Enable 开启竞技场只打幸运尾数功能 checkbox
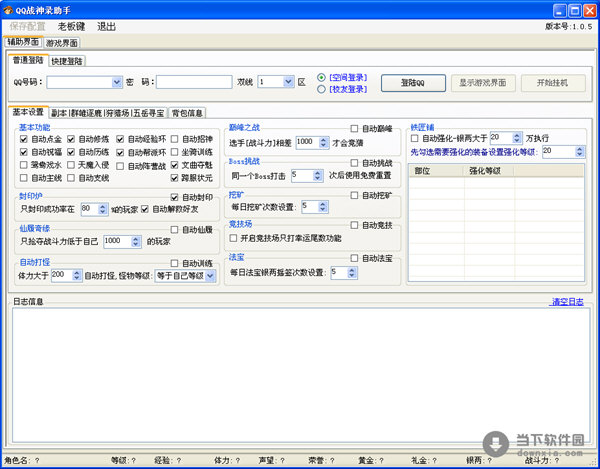This screenshot has height=469, width=600. [233, 238]
